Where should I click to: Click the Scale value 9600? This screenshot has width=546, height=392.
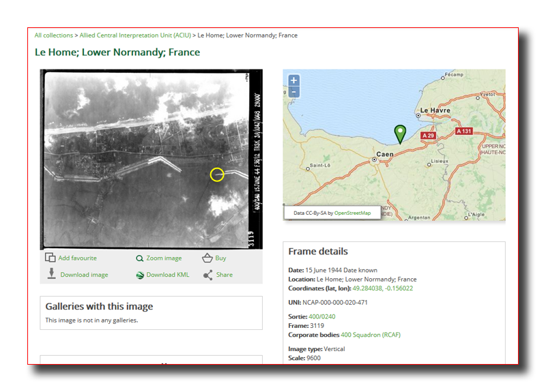tap(313, 359)
